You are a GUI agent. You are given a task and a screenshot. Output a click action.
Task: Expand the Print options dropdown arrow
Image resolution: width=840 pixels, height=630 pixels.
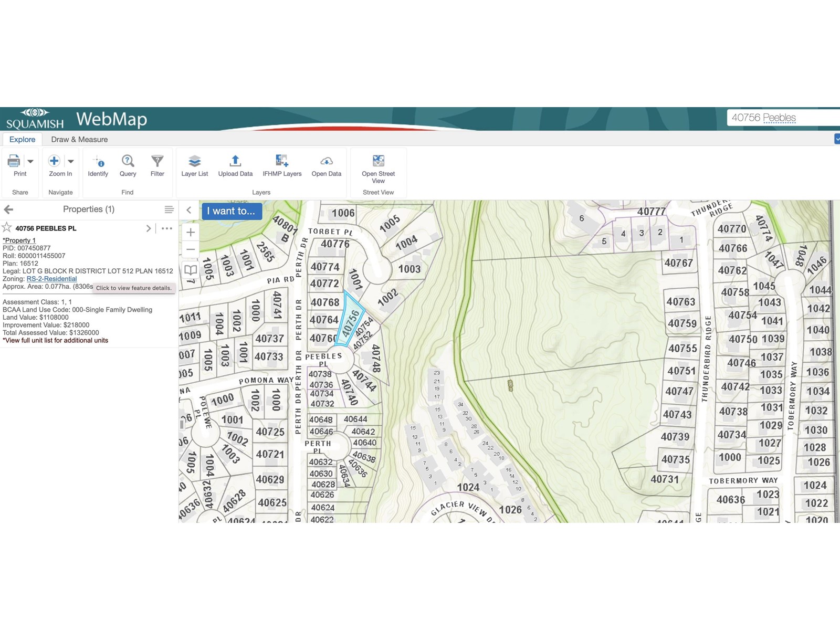tap(30, 161)
